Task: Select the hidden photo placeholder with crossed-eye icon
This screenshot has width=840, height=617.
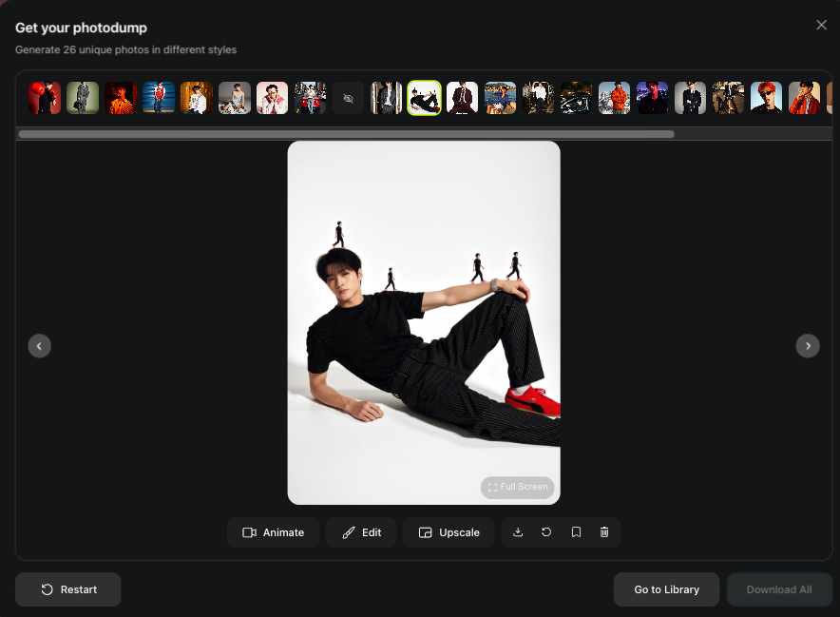Action: (x=348, y=98)
